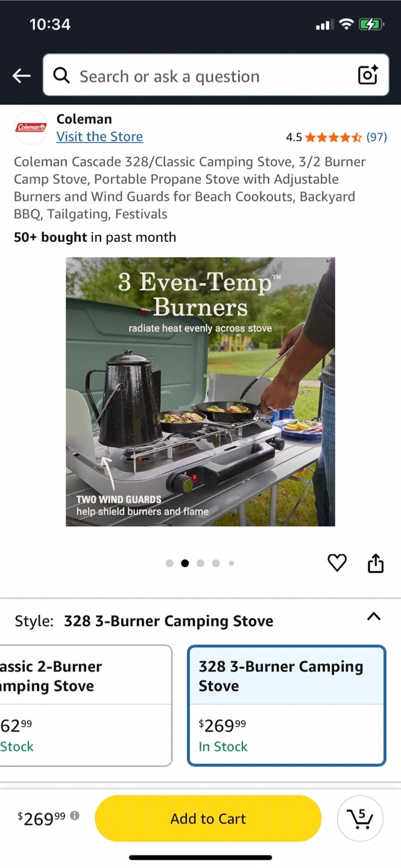Visit the Store link
Viewport: 401px width, 868px height.
click(99, 137)
